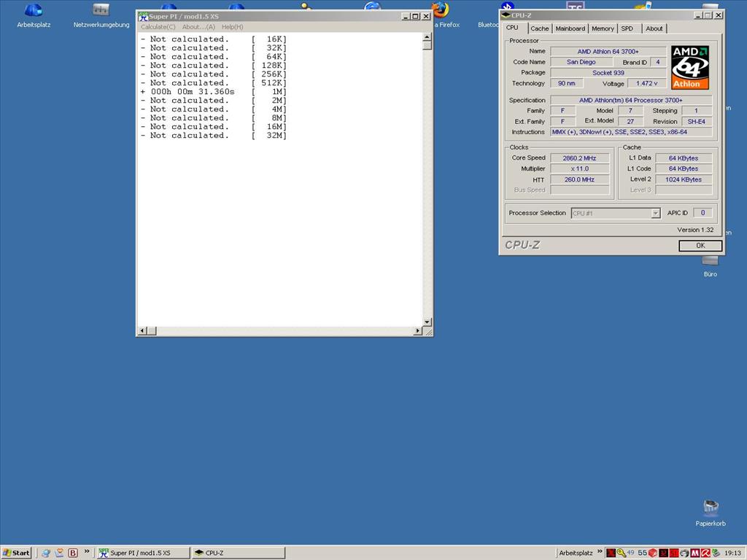Image resolution: width=747 pixels, height=560 pixels.
Task: Select the Papierkorb recycle bin icon
Action: point(711,513)
